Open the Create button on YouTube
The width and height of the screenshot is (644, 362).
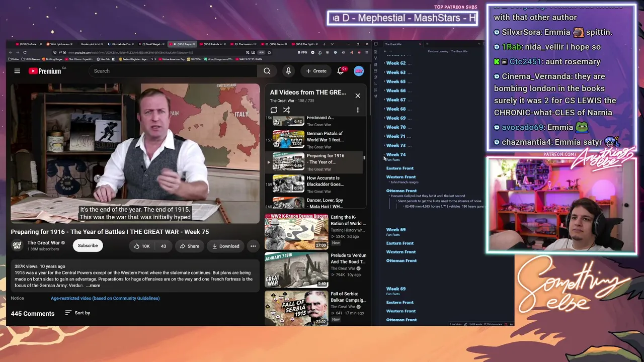316,71
